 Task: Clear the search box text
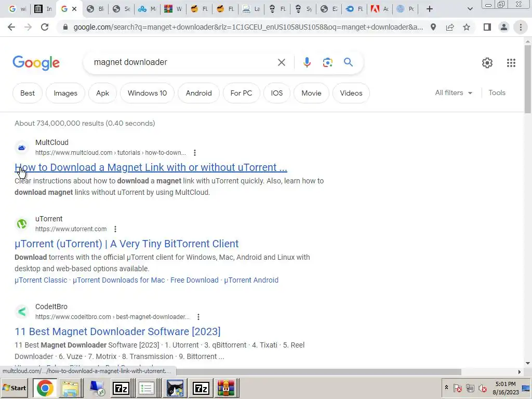pos(281,62)
